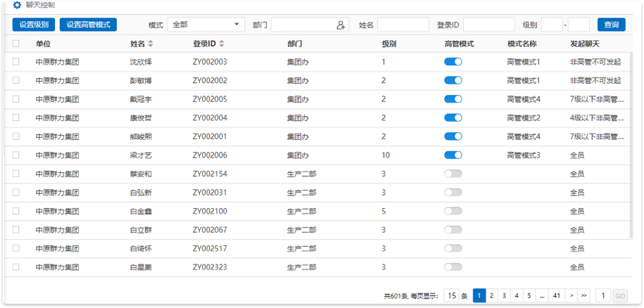Expand the page ellipsis in pagination
Viewport: 644px width, 308px height.
(542, 296)
